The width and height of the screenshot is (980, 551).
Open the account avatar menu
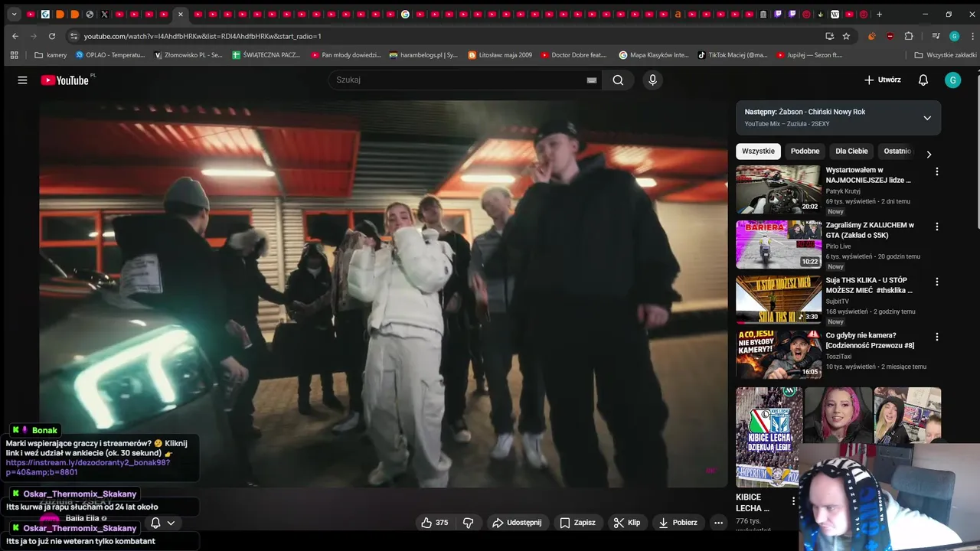click(952, 80)
